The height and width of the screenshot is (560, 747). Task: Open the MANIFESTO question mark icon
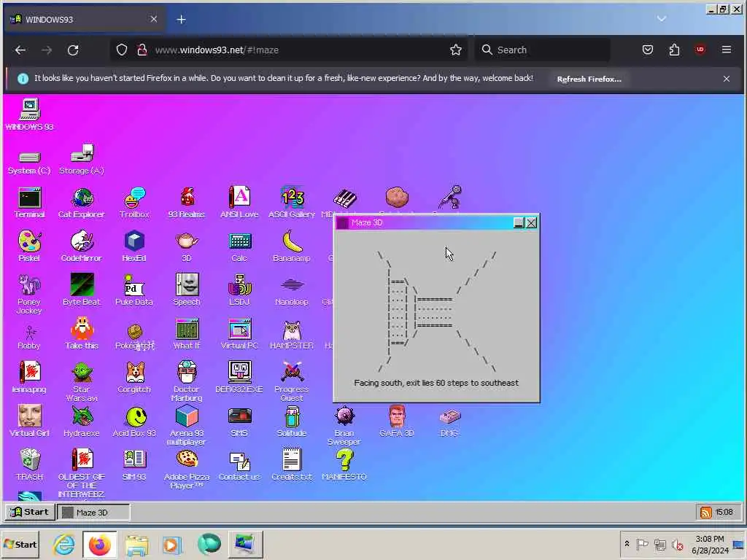coord(344,464)
